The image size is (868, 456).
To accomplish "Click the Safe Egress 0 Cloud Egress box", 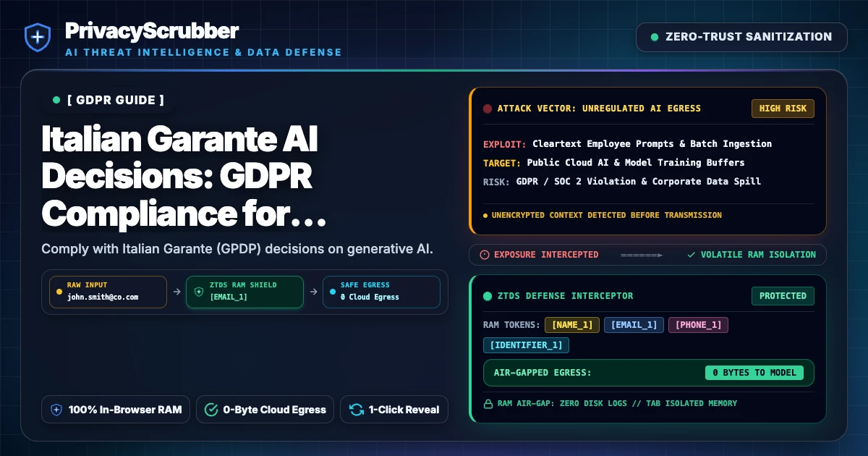I will 381,292.
